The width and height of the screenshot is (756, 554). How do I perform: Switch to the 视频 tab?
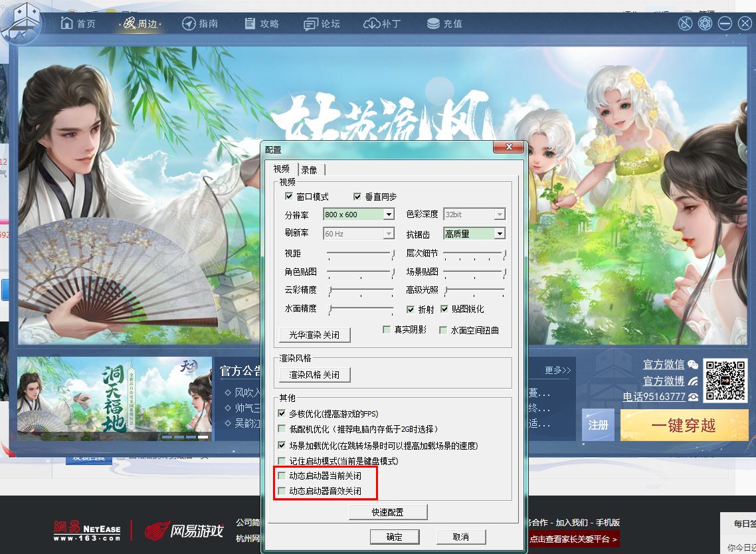282,169
